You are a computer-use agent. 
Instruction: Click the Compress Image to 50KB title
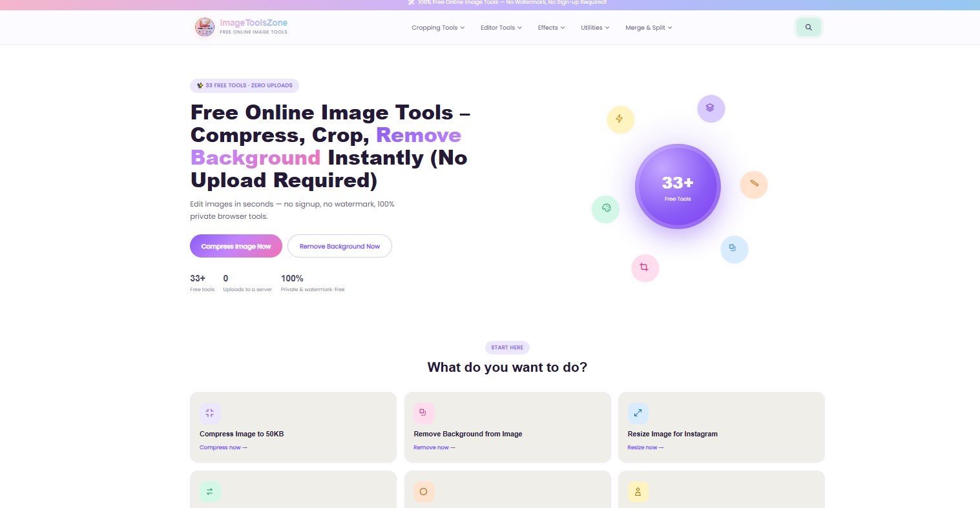click(x=242, y=434)
